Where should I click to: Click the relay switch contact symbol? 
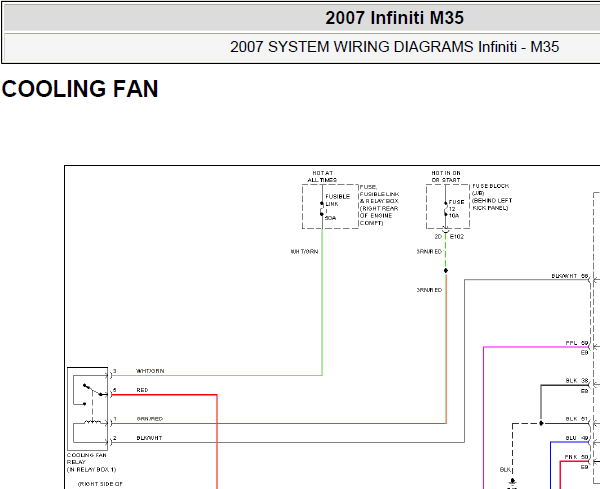[x=93, y=390]
